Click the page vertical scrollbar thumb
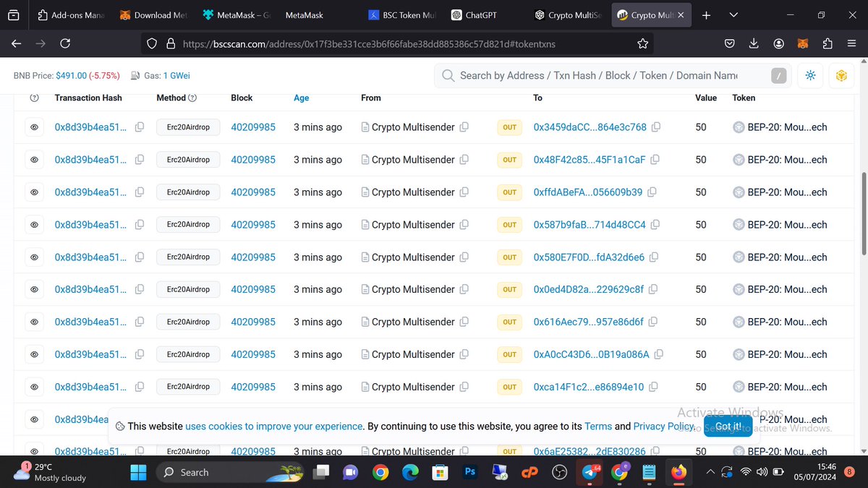Image resolution: width=868 pixels, height=488 pixels. [863, 213]
